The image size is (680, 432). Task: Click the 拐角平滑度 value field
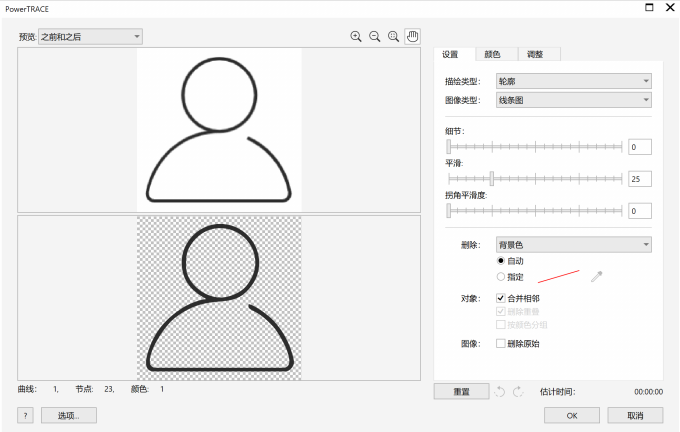pyautogui.click(x=640, y=211)
